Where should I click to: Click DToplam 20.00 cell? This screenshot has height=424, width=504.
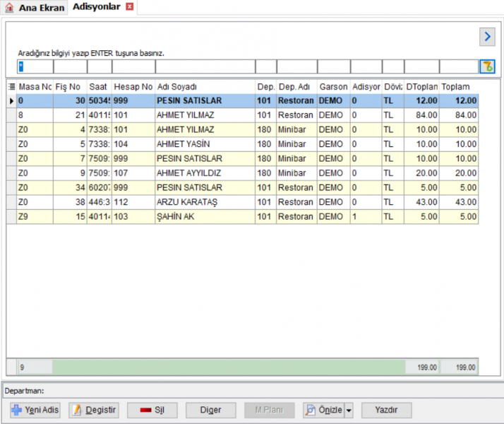tap(421, 173)
